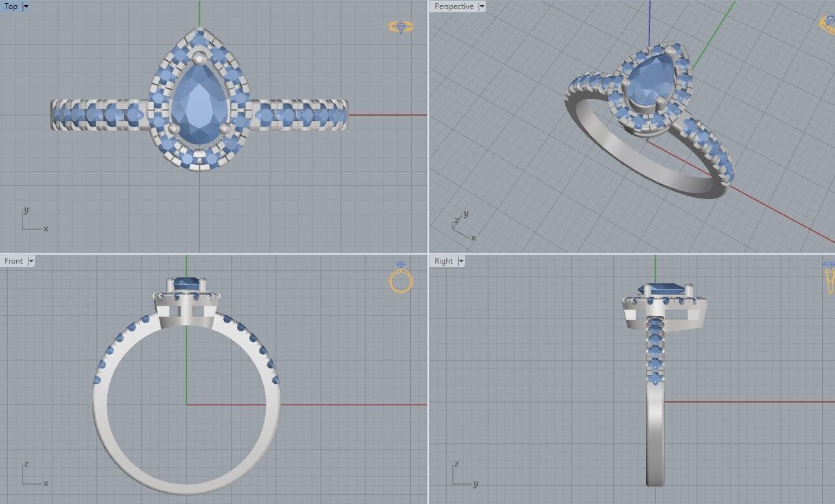This screenshot has width=835, height=504.
Task: Click the ring thumbnail icon in Top viewport
Action: coord(400,27)
